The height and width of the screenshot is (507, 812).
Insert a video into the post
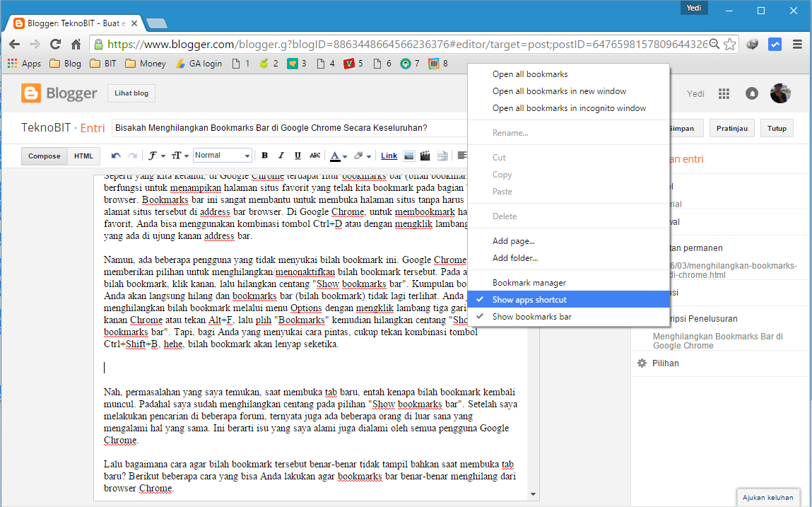(425, 156)
